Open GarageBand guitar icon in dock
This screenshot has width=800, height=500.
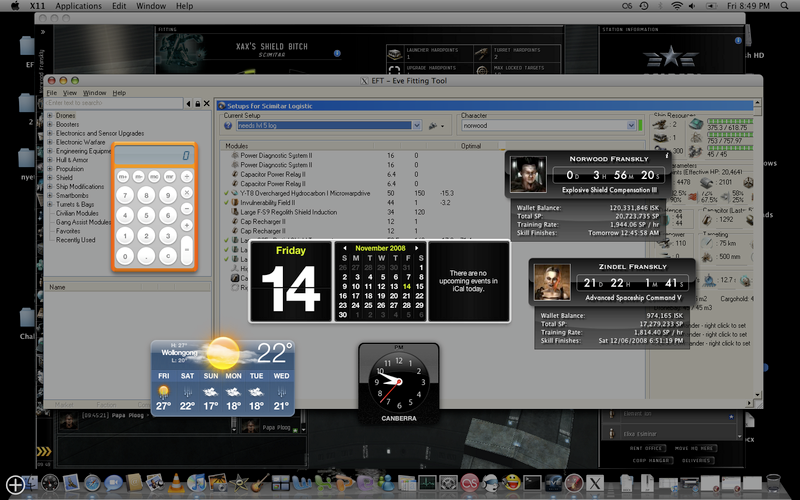260,482
